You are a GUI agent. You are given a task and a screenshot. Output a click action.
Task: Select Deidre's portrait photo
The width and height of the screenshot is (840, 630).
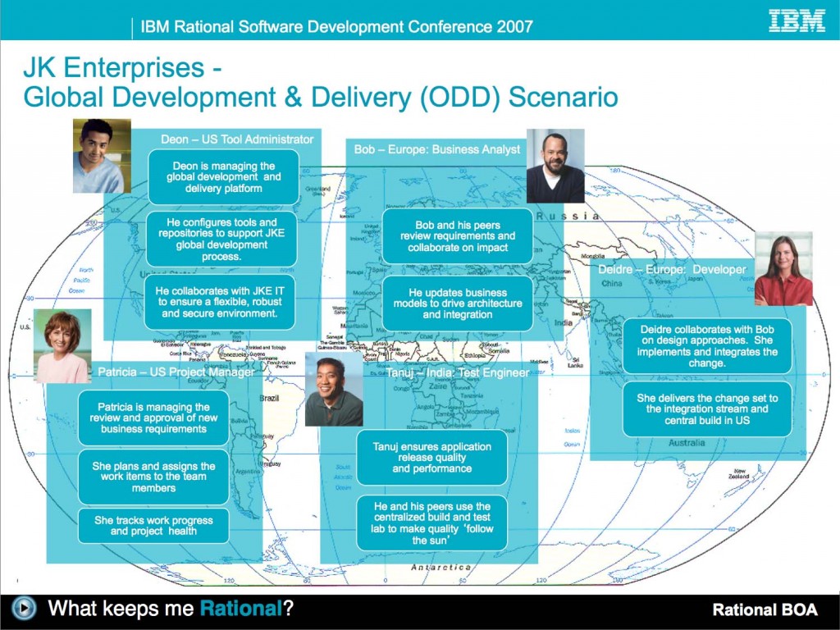click(x=783, y=269)
